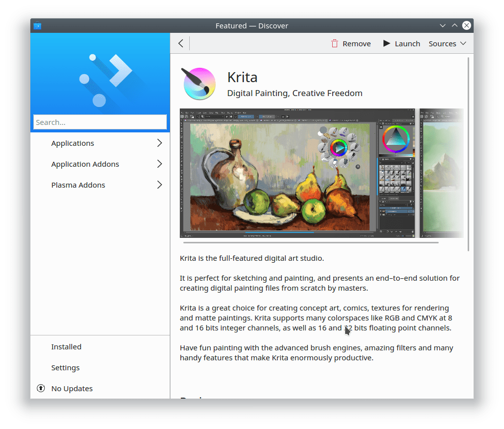Expand the Application Addons chevron
504x429 pixels.
click(159, 164)
